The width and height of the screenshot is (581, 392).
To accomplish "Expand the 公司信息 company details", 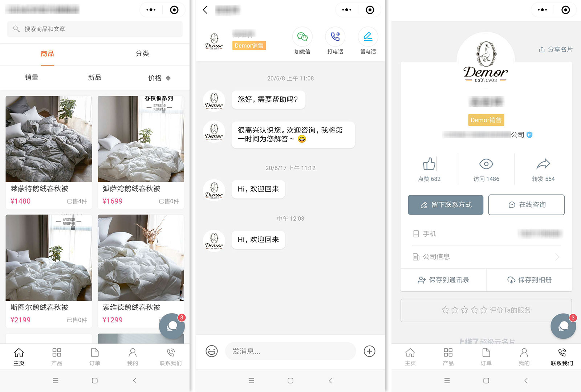I will point(486,257).
